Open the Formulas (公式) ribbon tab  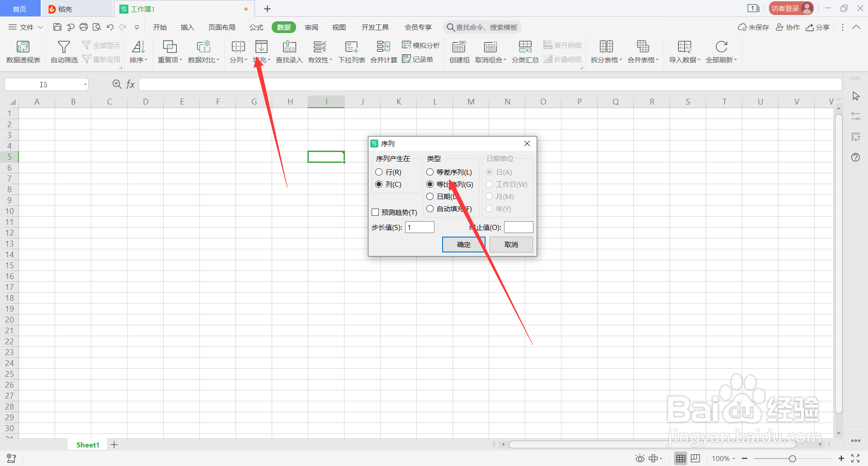point(256,27)
